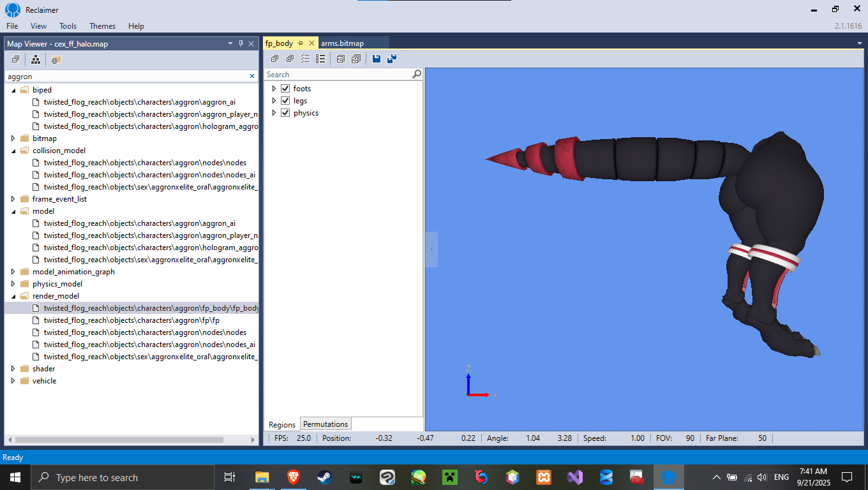This screenshot has height=490, width=868.
Task: Click the FPS value 25.0
Action: (303, 438)
